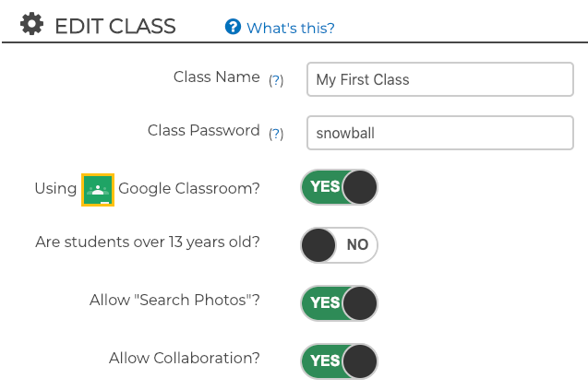Focus the Class Password text field
588x390 pixels.
pyautogui.click(x=440, y=133)
